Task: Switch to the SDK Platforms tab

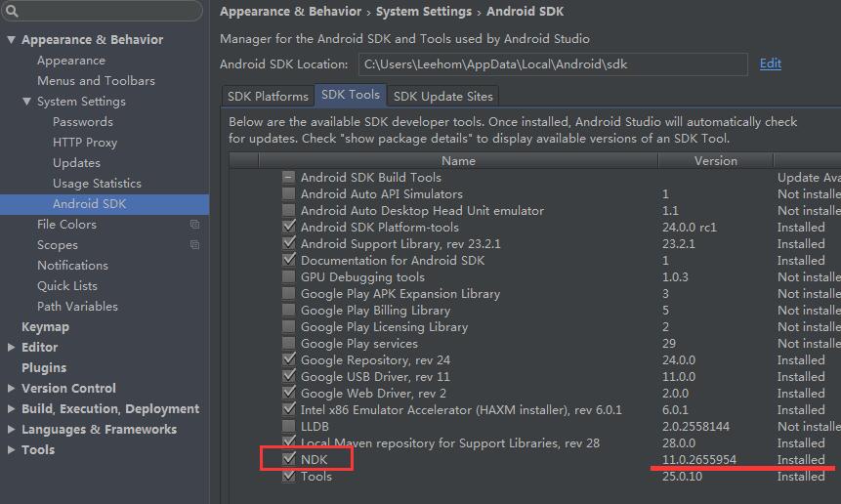Action: 268,96
